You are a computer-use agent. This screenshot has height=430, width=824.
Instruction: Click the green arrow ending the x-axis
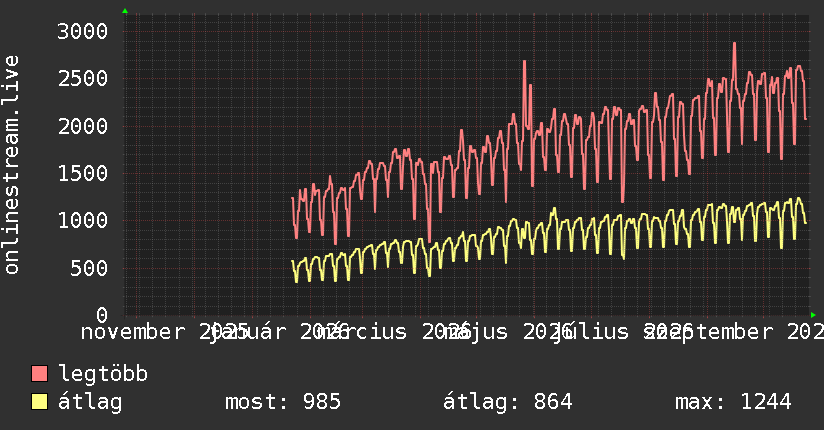click(x=813, y=315)
